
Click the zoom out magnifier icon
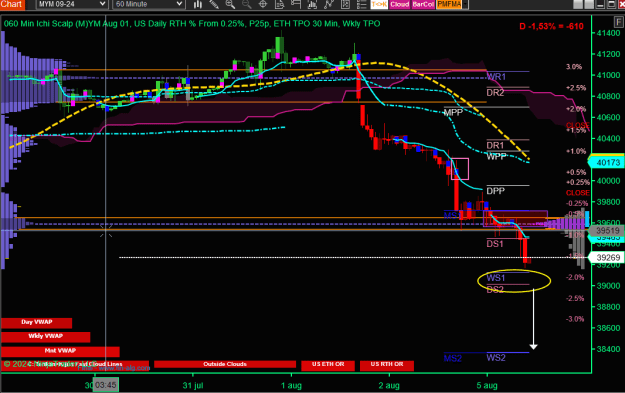pos(247,4)
